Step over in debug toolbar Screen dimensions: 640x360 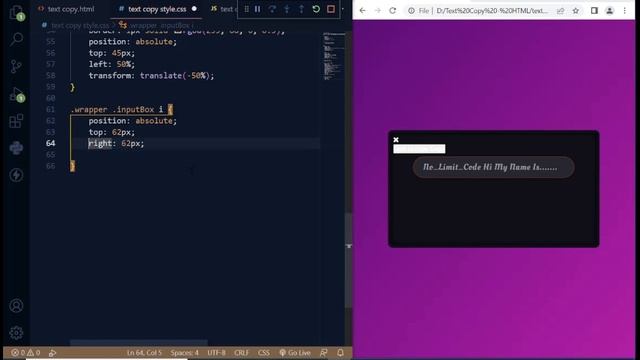pos(272,9)
